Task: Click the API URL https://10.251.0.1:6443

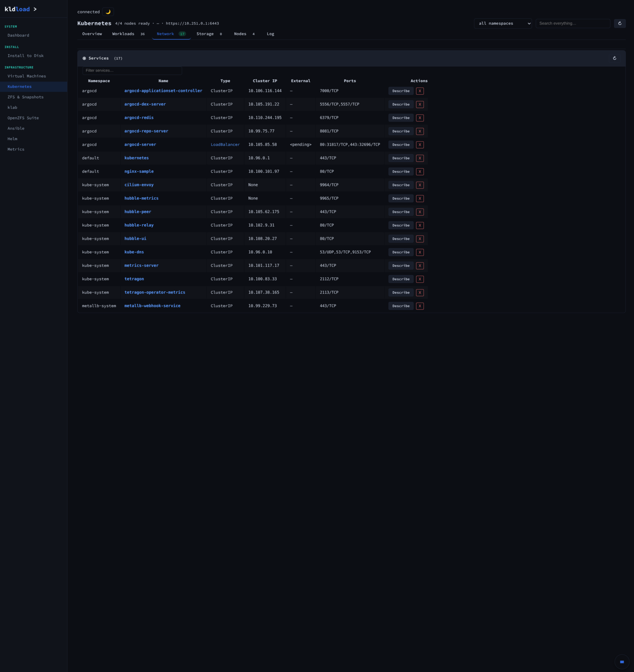Action: 192,24
